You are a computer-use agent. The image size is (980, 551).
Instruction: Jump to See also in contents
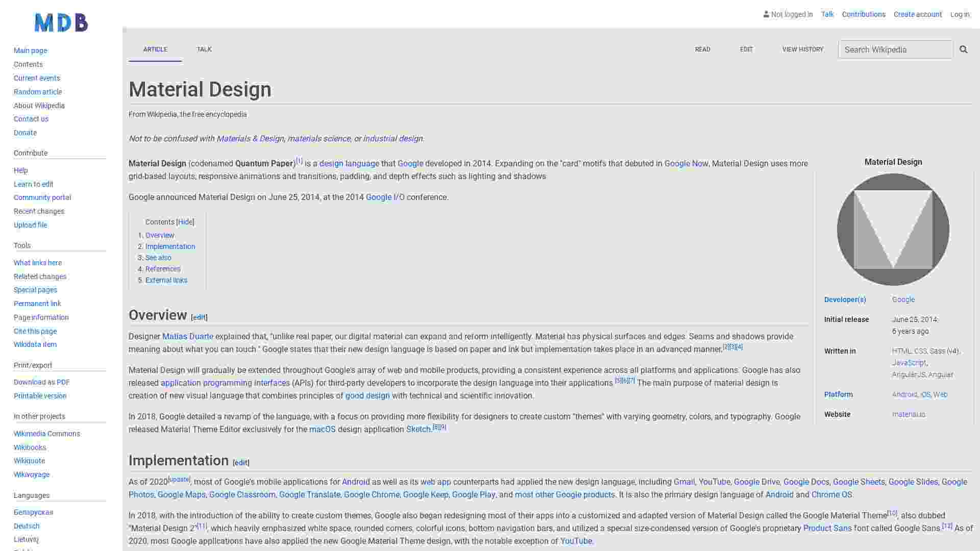point(158,258)
